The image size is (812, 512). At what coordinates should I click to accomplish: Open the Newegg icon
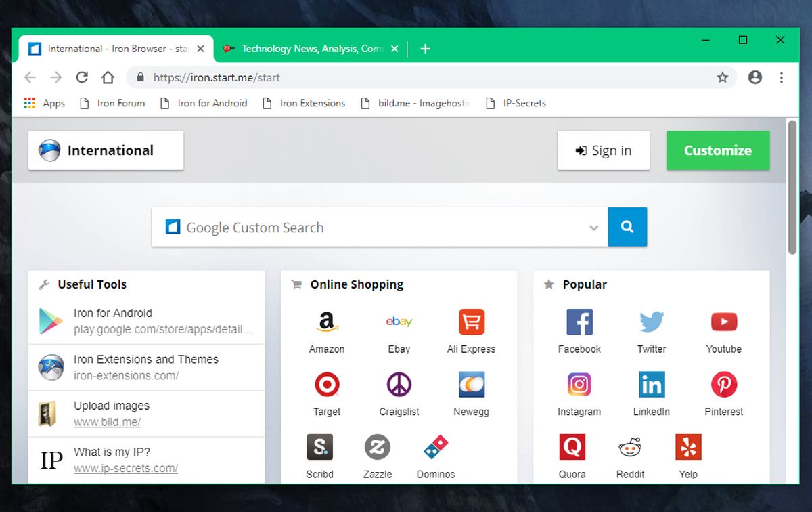tap(471, 385)
